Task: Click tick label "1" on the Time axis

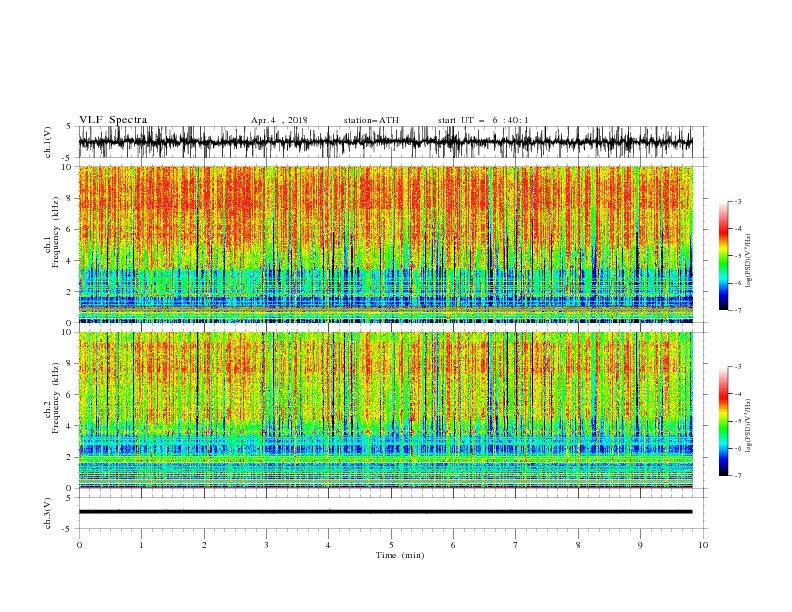Action: (x=142, y=545)
